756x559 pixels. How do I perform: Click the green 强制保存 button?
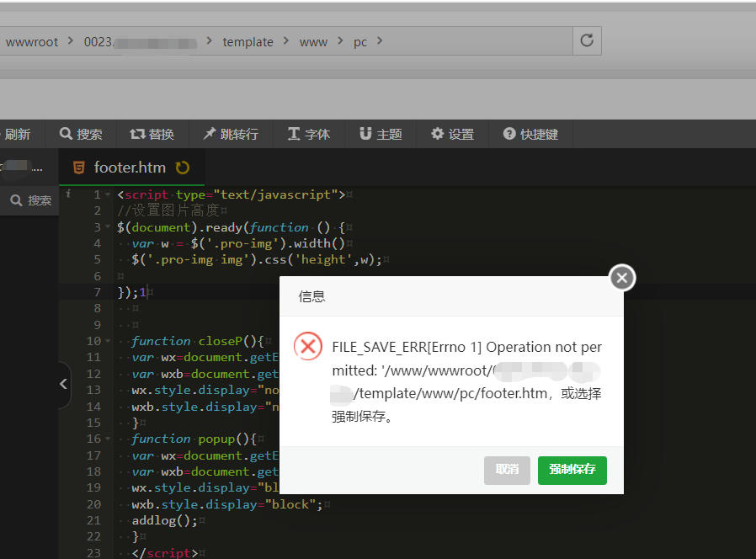[x=572, y=470]
